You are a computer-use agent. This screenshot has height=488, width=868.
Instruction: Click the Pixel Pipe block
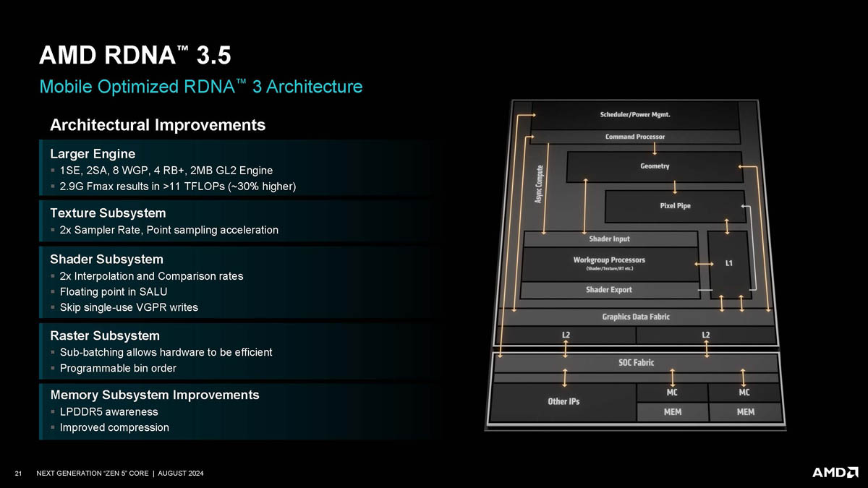click(x=675, y=206)
